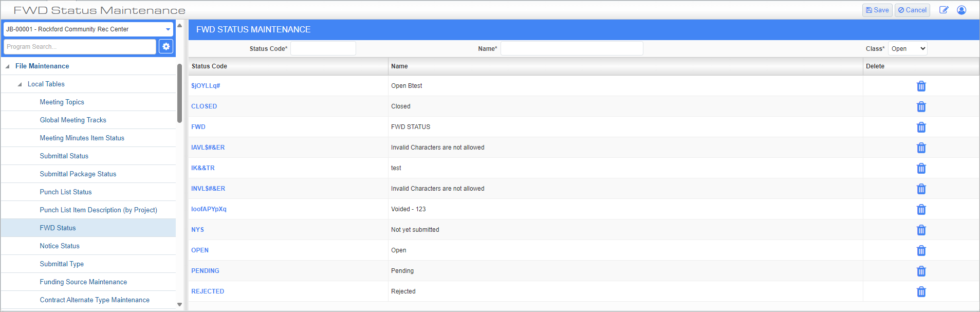This screenshot has width=980, height=312.
Task: Delete the PENDING status row
Action: [921, 271]
